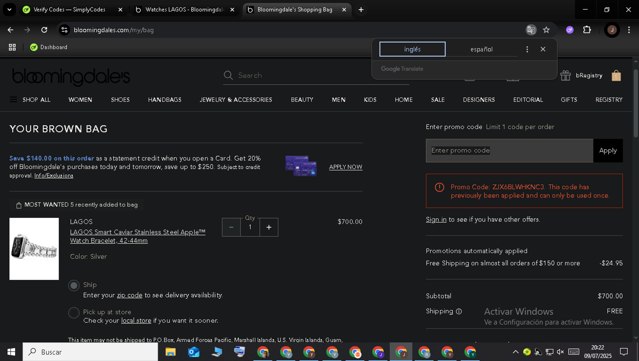Open the taskbar volume control
The image size is (639, 361).
click(x=561, y=352)
